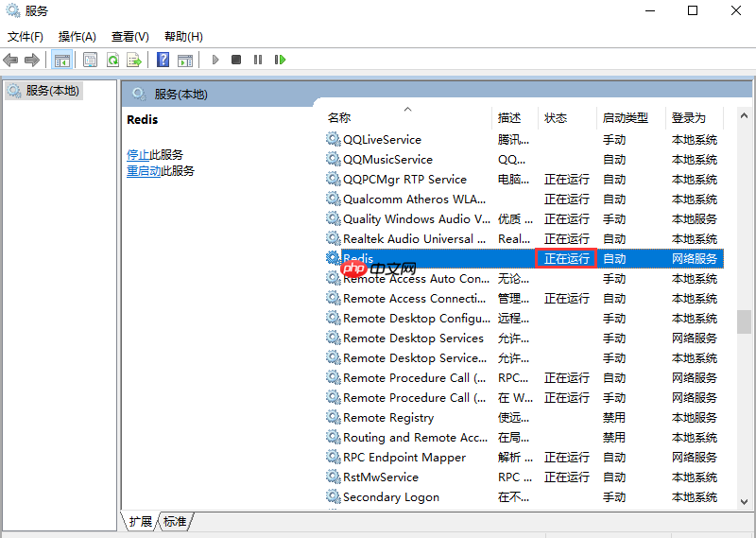Select the Secondary Logon service name

391,497
